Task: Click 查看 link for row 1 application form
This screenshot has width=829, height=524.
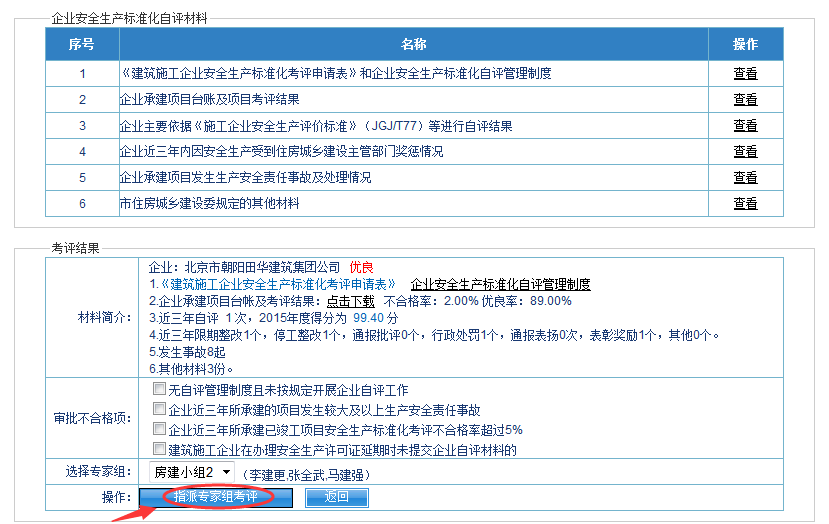Action: pyautogui.click(x=745, y=73)
